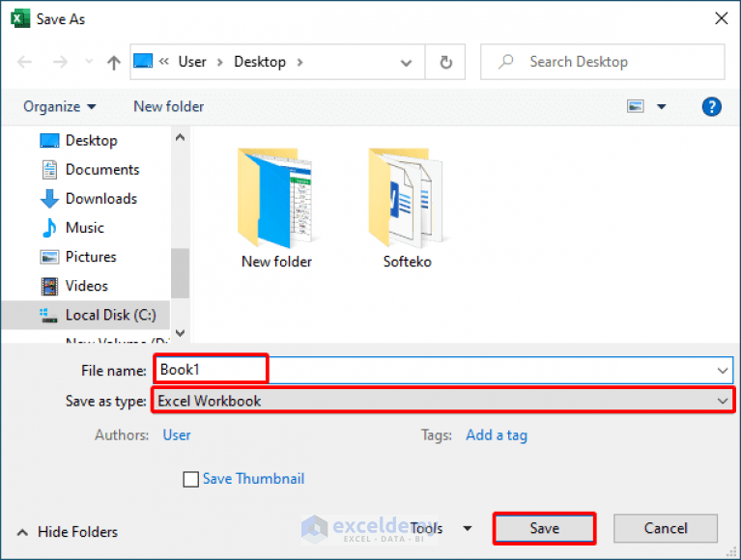Click the navigation pane scroll down arrow
Viewport: 741px width, 560px height.
180,333
